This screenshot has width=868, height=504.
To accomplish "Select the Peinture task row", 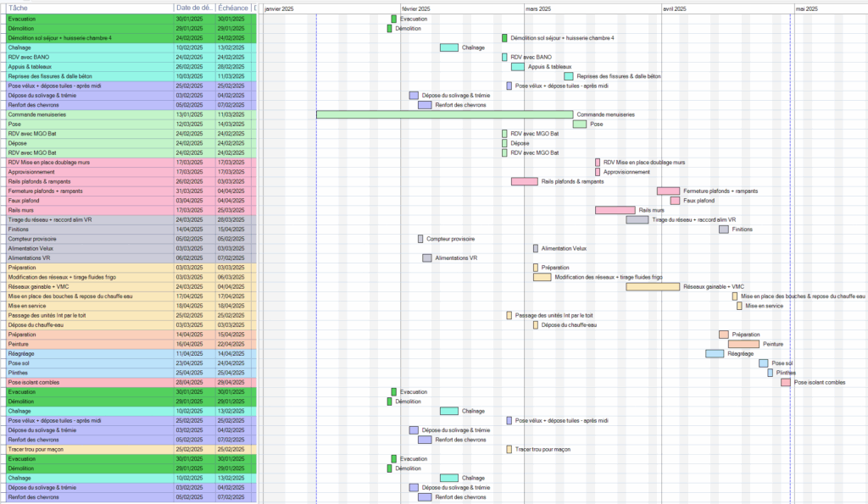I will 131,344.
